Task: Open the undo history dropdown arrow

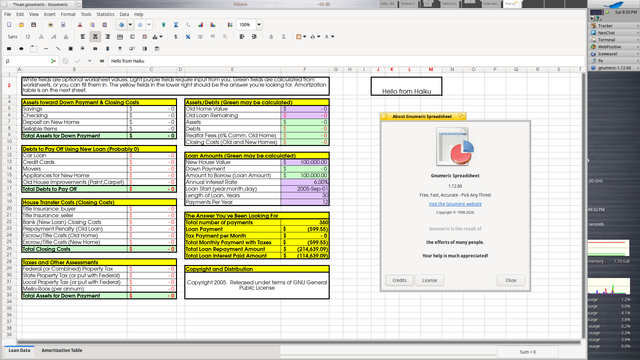Action: tap(130, 25)
